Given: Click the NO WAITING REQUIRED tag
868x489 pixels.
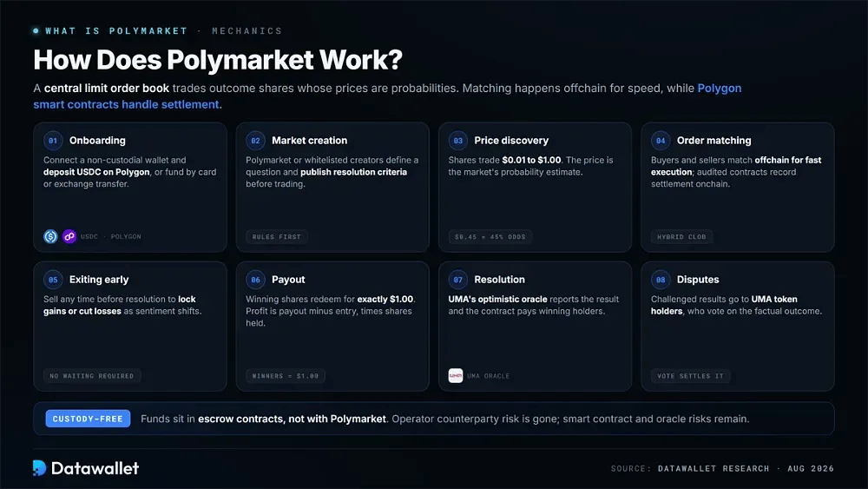Looking at the screenshot, I should pyautogui.click(x=92, y=375).
